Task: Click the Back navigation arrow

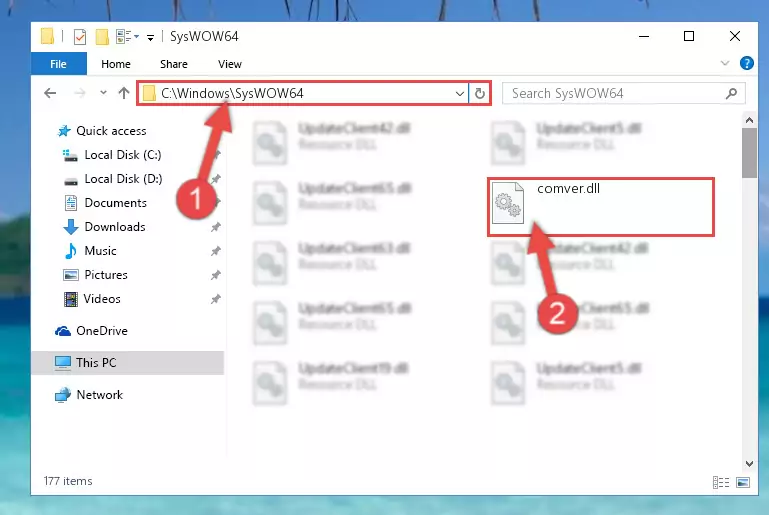Action: pyautogui.click(x=50, y=93)
